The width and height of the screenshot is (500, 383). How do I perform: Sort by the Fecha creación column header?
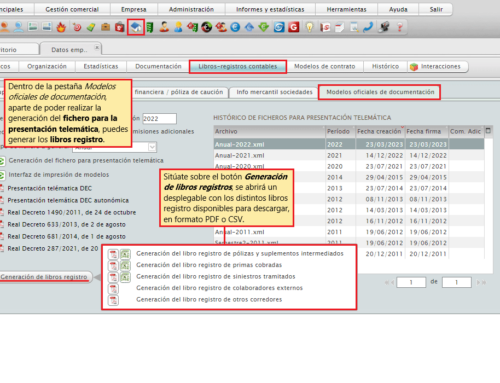[380, 131]
